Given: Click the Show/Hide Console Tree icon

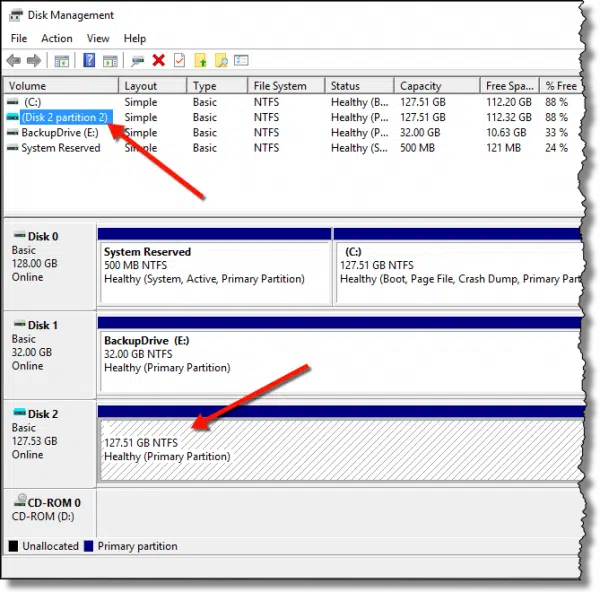Looking at the screenshot, I should click(x=62, y=61).
